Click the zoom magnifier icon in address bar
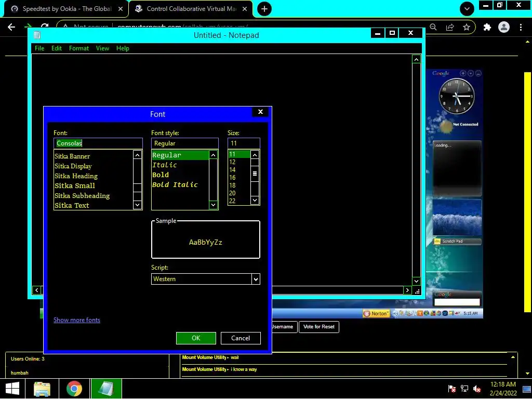 coord(433,27)
